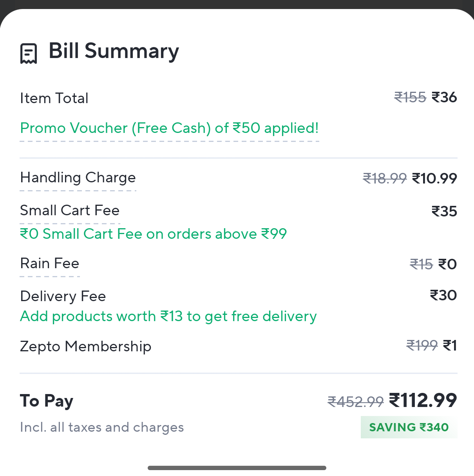
Task: Tap the ₹36 item total amount
Action: pyautogui.click(x=444, y=97)
